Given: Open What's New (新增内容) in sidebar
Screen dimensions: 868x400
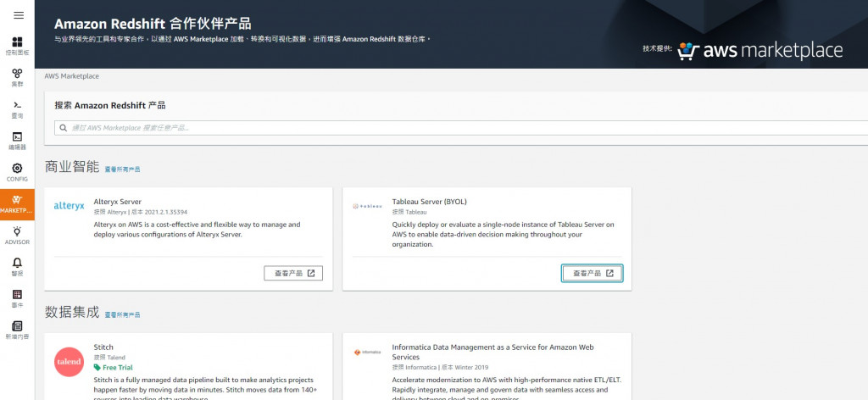Looking at the screenshot, I should point(17,331).
